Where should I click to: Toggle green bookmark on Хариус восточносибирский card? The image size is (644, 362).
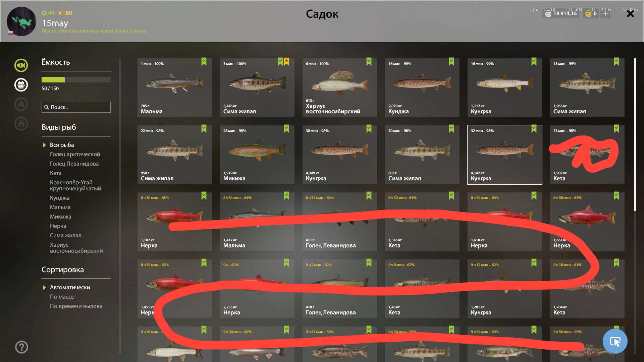coord(369,62)
